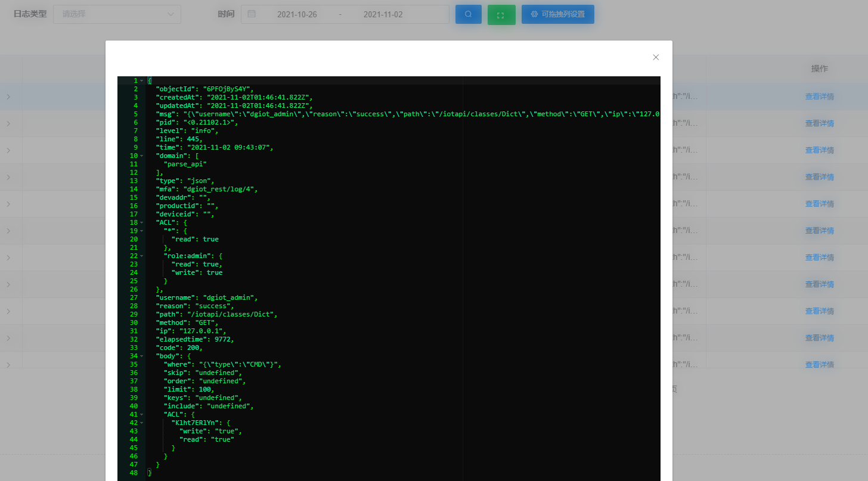Click the long "msg" line in JSON
Image resolution: width=868 pixels, height=481 pixels.
click(x=408, y=114)
